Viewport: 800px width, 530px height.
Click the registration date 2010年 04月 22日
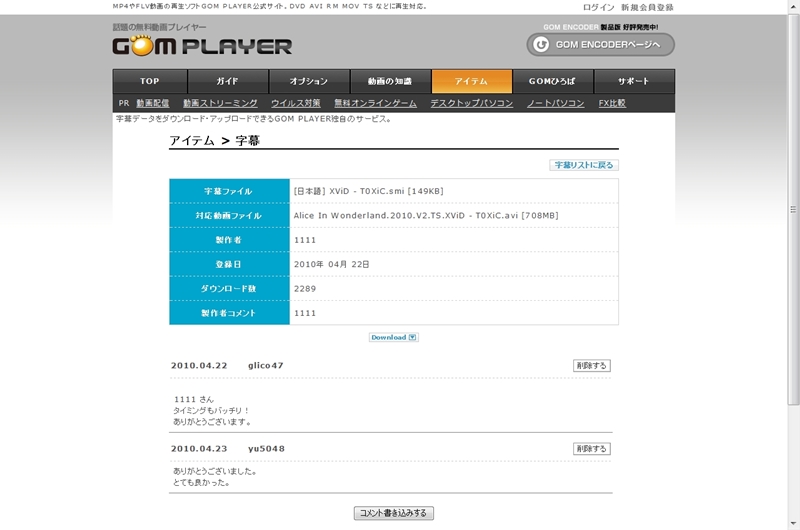click(332, 264)
